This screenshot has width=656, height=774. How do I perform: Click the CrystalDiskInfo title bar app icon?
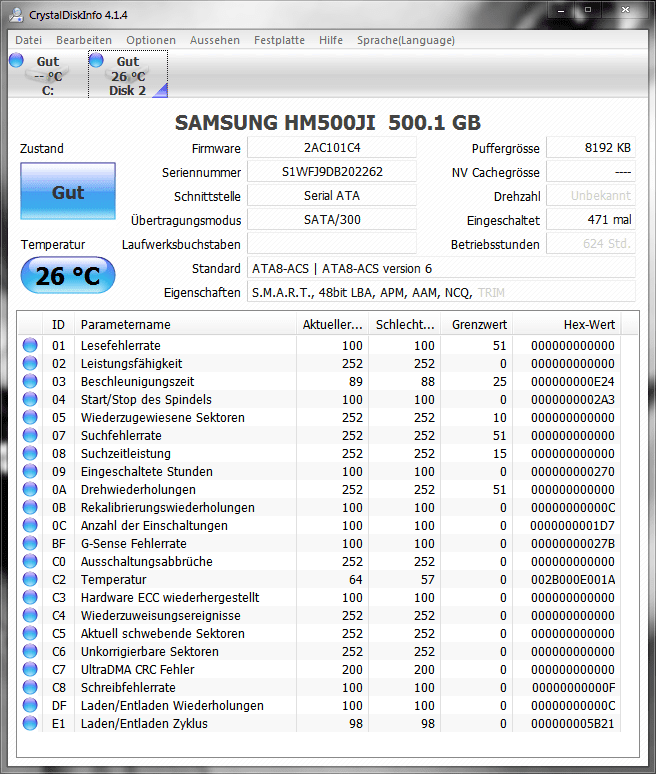click(x=16, y=15)
